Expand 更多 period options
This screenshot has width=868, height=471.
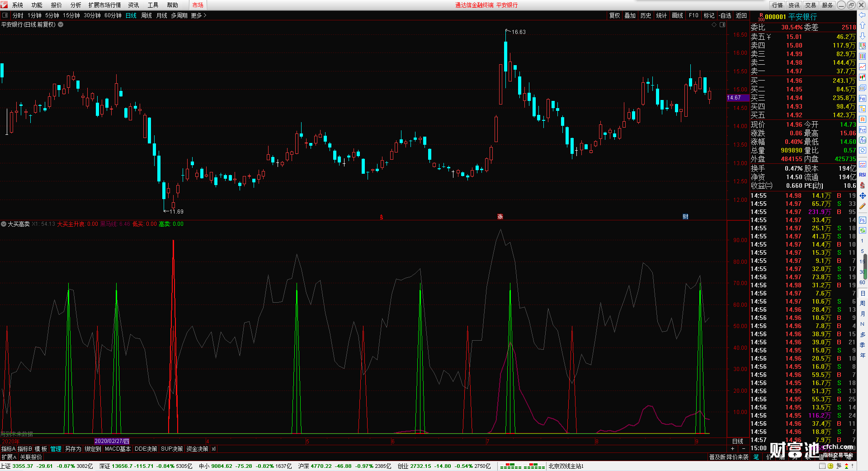pyautogui.click(x=198, y=15)
